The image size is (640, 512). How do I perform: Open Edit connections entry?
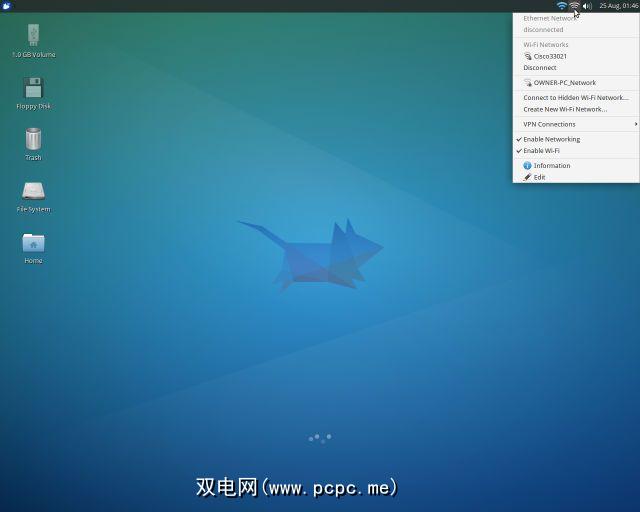539,177
